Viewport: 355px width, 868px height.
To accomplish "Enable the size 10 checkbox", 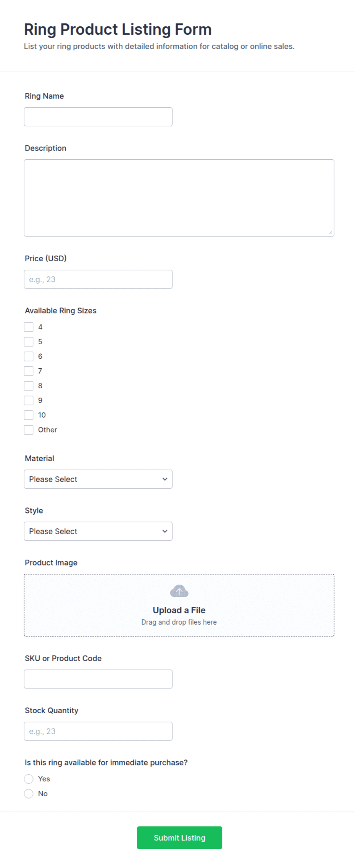I will [x=29, y=415].
